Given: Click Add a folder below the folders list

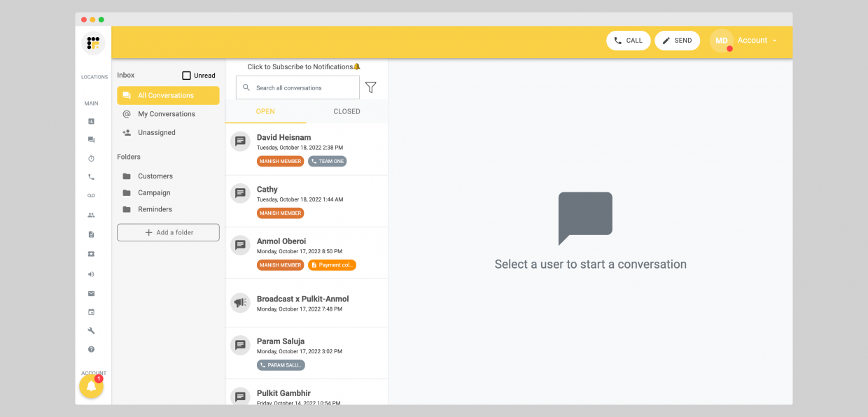Looking at the screenshot, I should click(x=168, y=232).
